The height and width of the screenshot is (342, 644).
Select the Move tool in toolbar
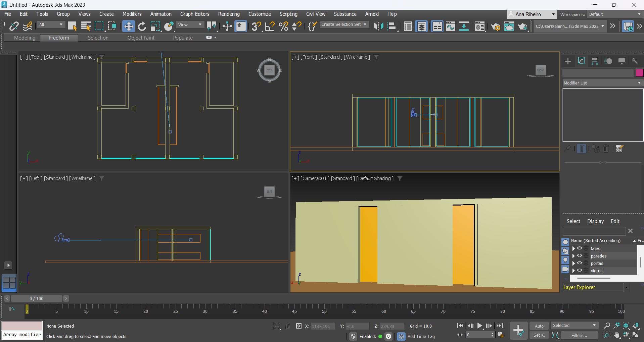(x=128, y=26)
